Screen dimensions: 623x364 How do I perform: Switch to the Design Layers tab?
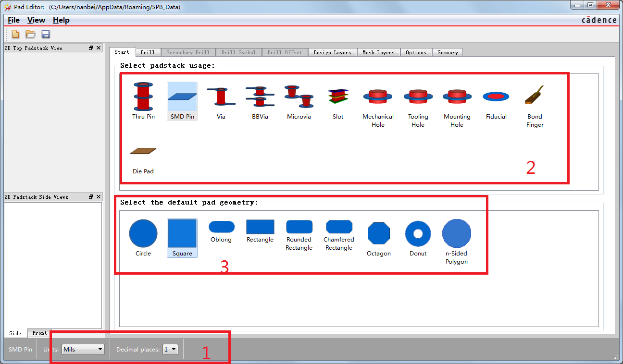pos(332,52)
